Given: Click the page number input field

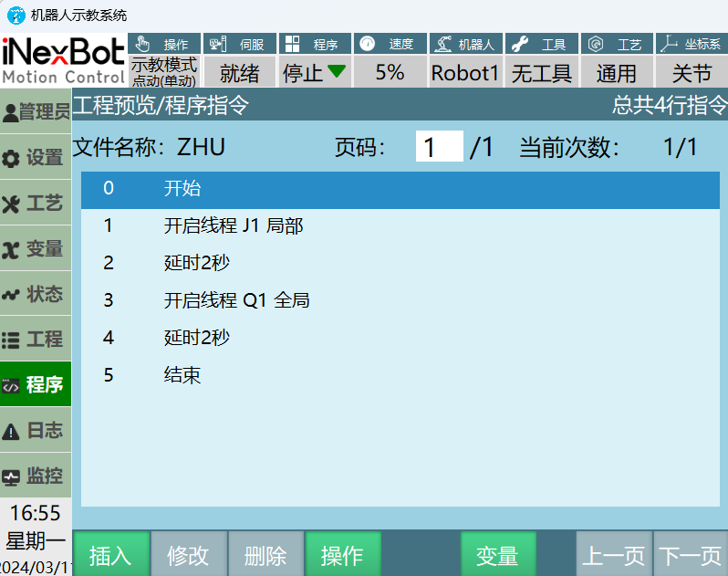Looking at the screenshot, I should point(439,147).
